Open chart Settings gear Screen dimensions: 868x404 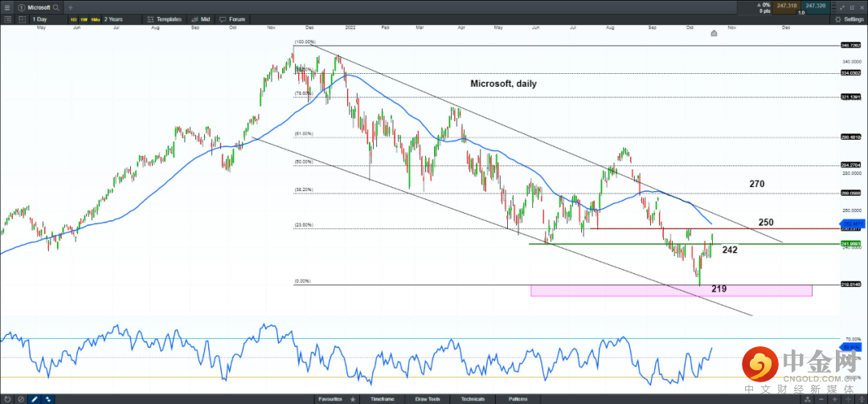point(849,18)
